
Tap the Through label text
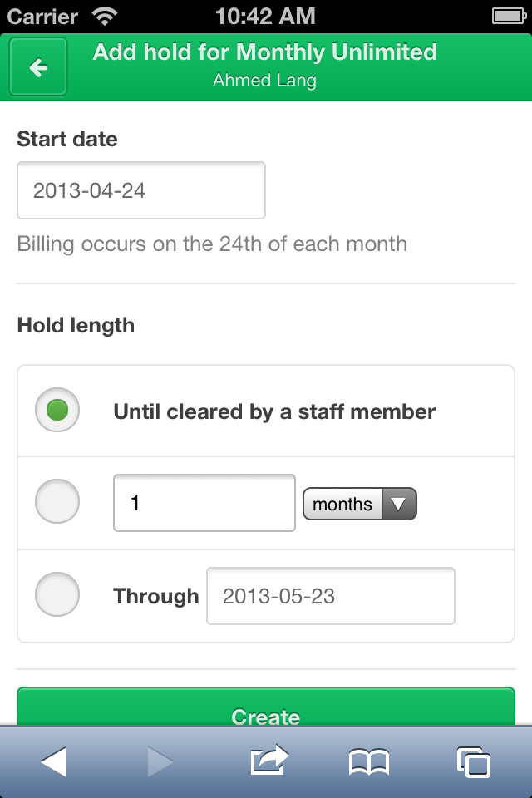coord(155,597)
